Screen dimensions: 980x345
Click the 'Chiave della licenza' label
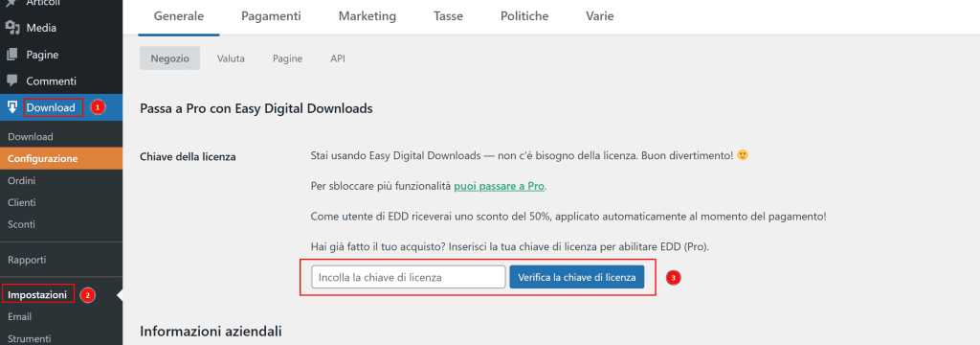188,156
